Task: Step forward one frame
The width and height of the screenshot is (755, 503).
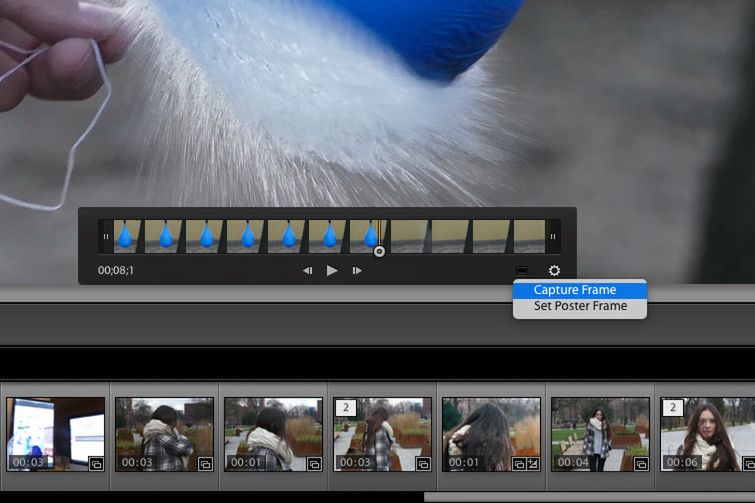Action: tap(357, 271)
